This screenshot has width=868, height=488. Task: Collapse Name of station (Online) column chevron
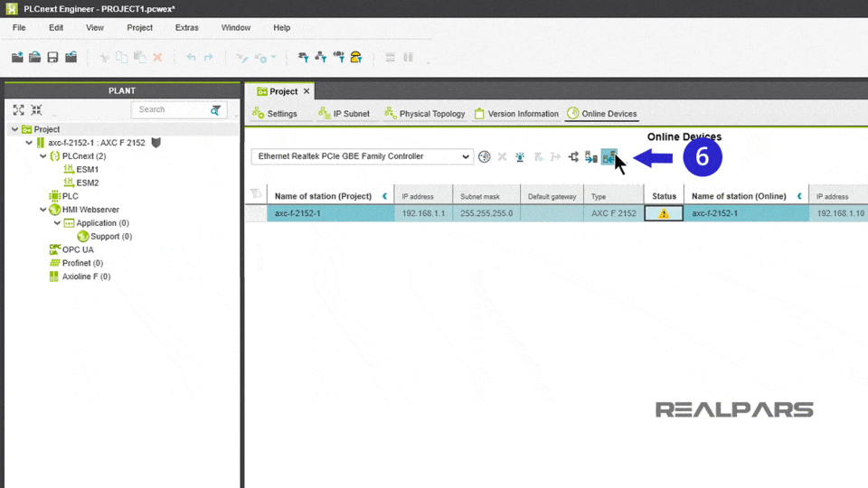[799, 196]
